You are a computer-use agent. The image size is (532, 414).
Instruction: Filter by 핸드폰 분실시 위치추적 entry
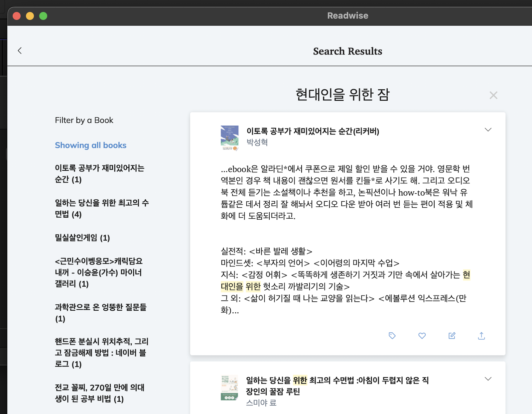[x=101, y=353]
